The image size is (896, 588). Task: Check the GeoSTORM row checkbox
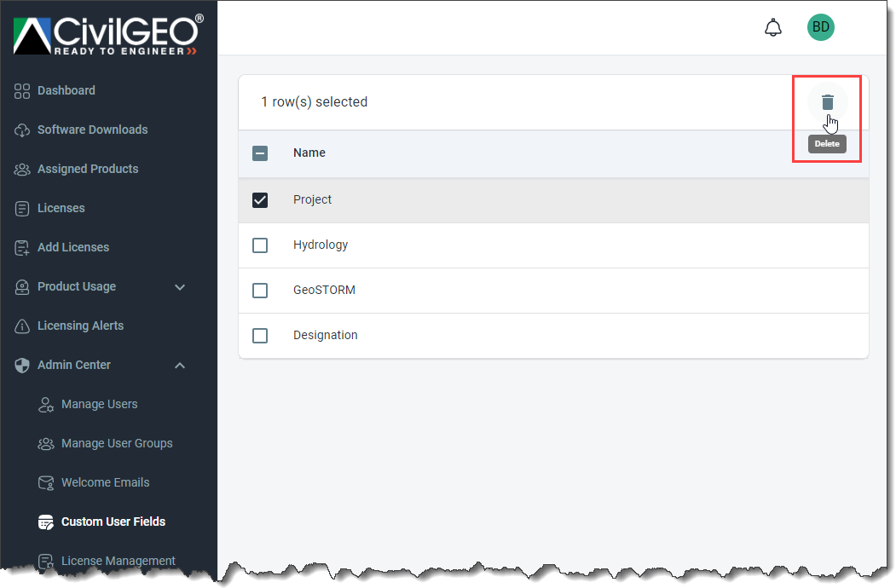click(259, 291)
